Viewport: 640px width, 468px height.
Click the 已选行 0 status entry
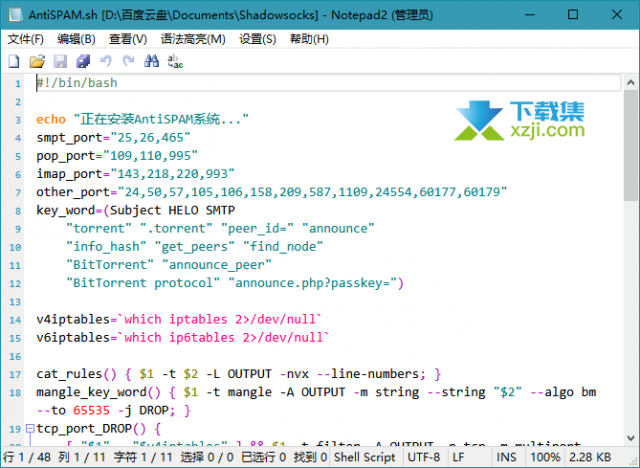click(x=264, y=457)
